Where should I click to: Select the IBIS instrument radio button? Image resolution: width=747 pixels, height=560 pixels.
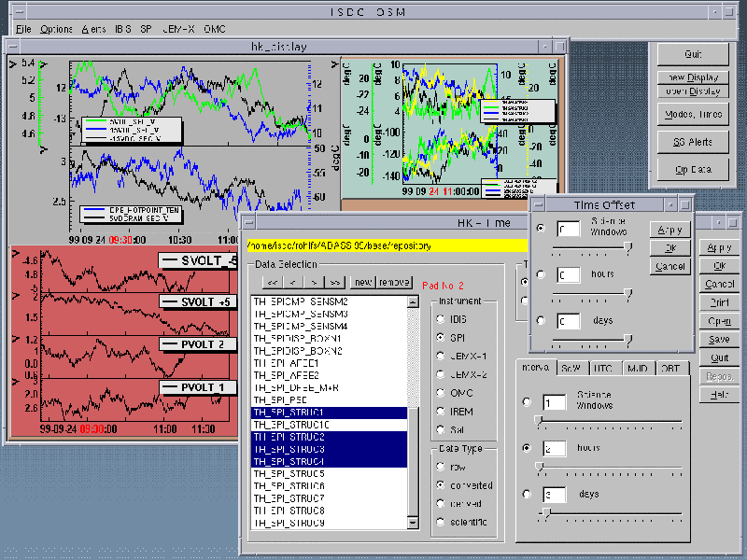440,319
